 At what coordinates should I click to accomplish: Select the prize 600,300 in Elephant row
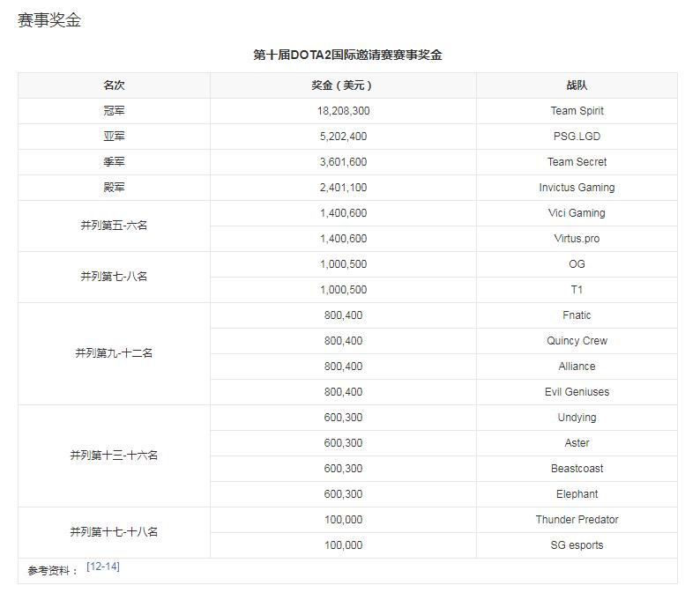[343, 493]
